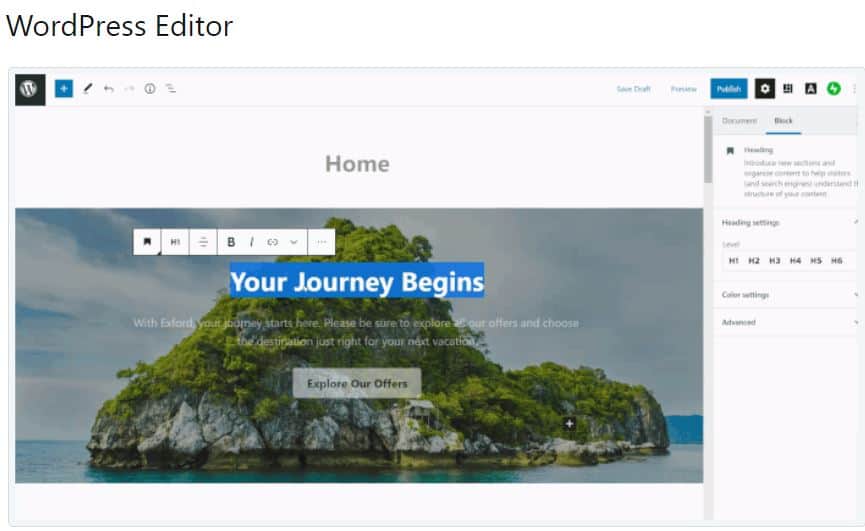
Task: Toggle bold formatting in block toolbar
Action: [x=231, y=242]
